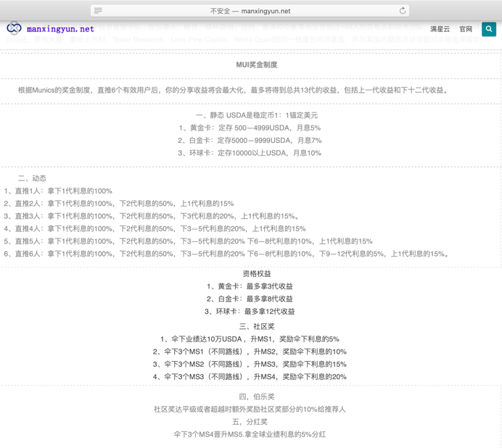This screenshot has width=502, height=448.
Task: Click the 环球卡 定存10000以上USDA line
Action: click(x=250, y=153)
